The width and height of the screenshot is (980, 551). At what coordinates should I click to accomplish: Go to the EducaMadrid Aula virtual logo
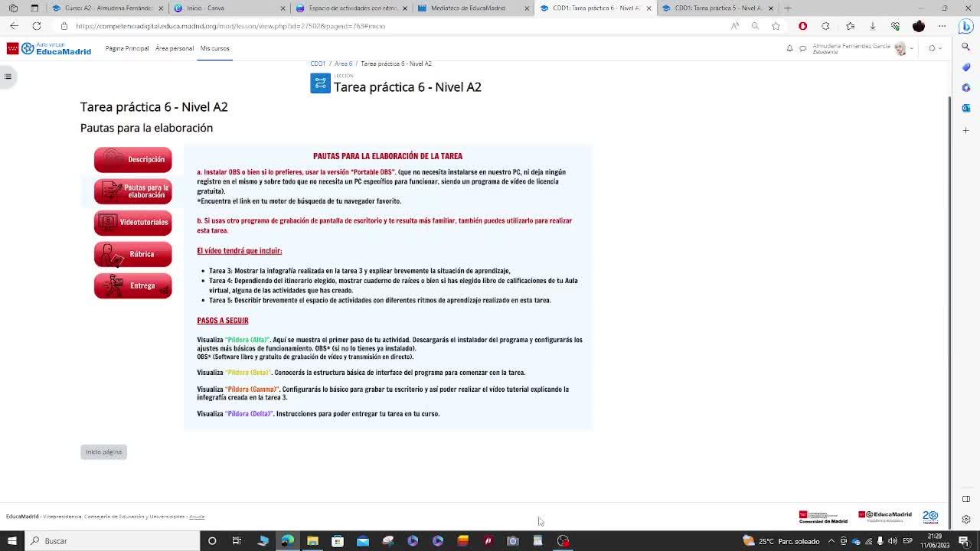[48, 48]
